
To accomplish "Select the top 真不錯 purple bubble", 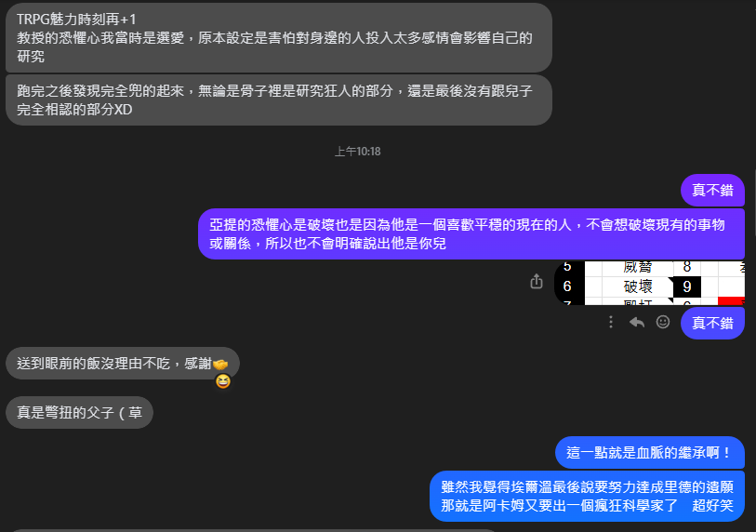I will [712, 190].
